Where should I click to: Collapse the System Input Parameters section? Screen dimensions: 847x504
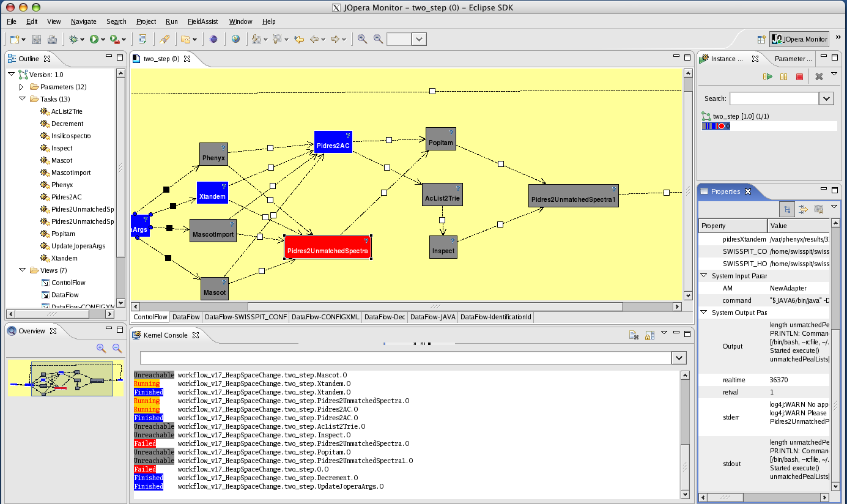coord(703,276)
